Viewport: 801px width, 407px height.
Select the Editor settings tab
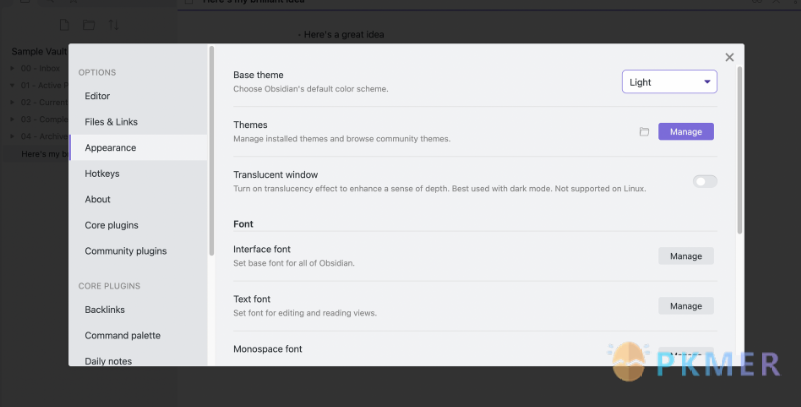pyautogui.click(x=97, y=96)
